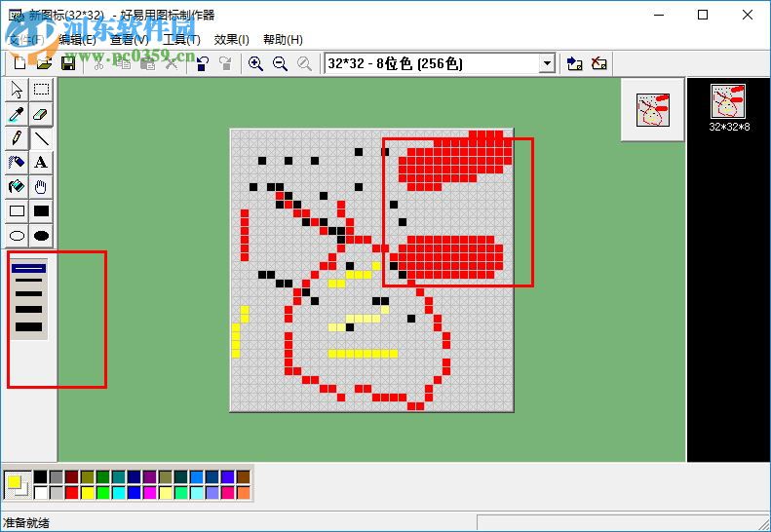Pick the hot pink color swatch
Image resolution: width=771 pixels, height=532 pixels.
tap(228, 493)
